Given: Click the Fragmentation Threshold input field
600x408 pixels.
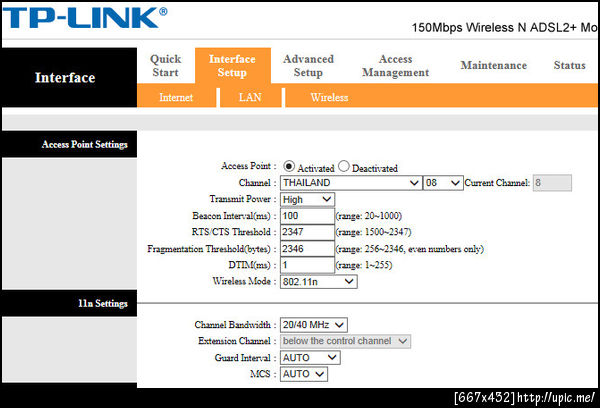Looking at the screenshot, I should pos(307,249).
